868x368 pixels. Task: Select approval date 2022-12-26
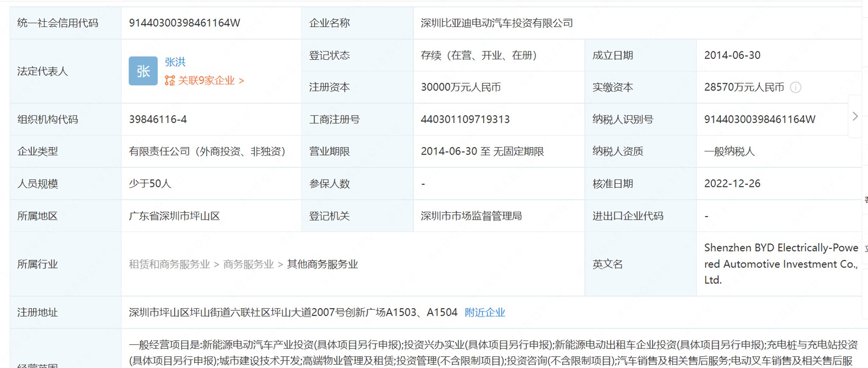click(732, 184)
